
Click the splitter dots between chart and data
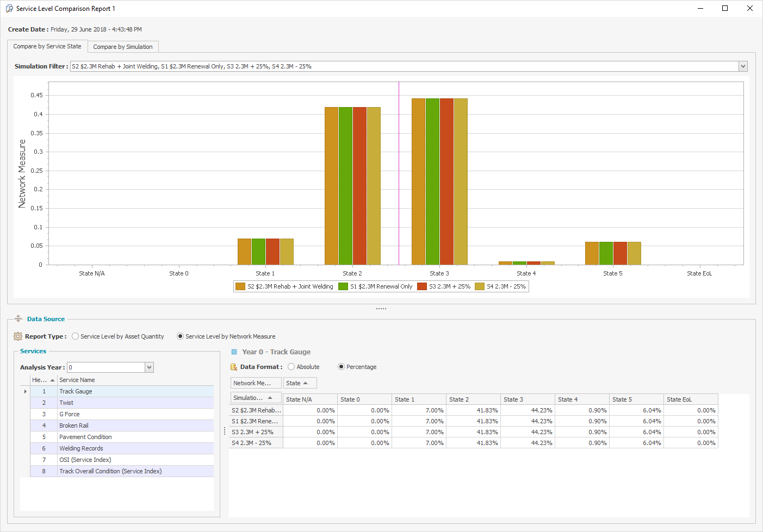[381, 309]
